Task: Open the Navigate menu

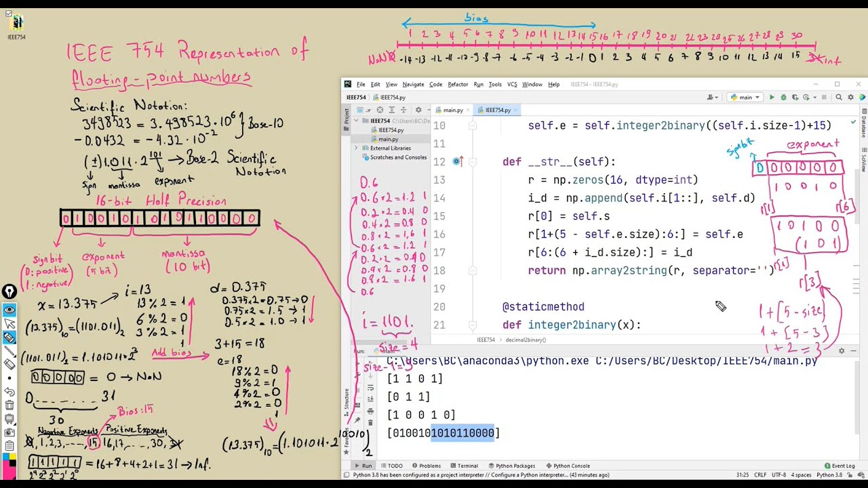Action: click(x=413, y=84)
